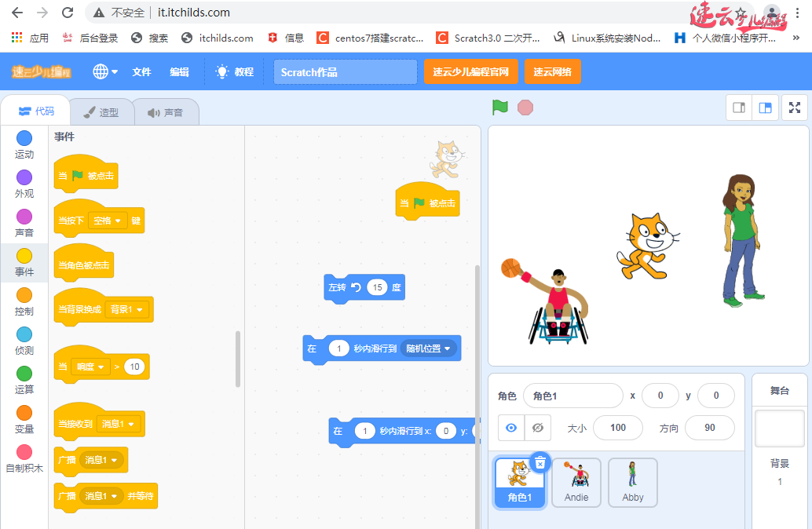812x529 pixels.
Task: Expand the 随机位置 dropdown in glide block
Action: tap(430, 348)
